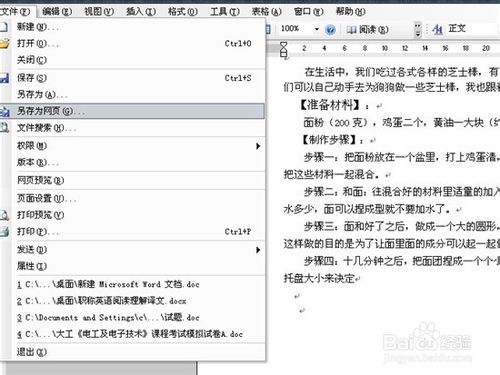500x375 pixels.
Task: Click the paragraph starting 步骤三
Action: [391, 235]
